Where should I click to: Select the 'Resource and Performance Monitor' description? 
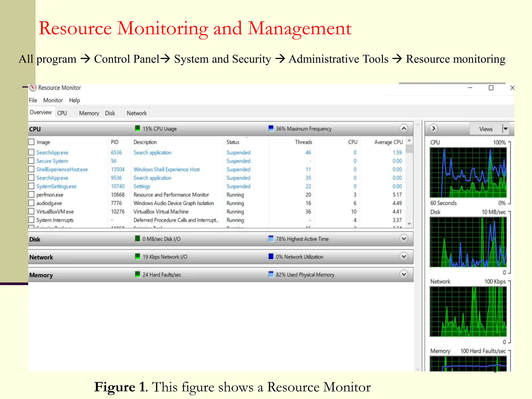coord(171,195)
